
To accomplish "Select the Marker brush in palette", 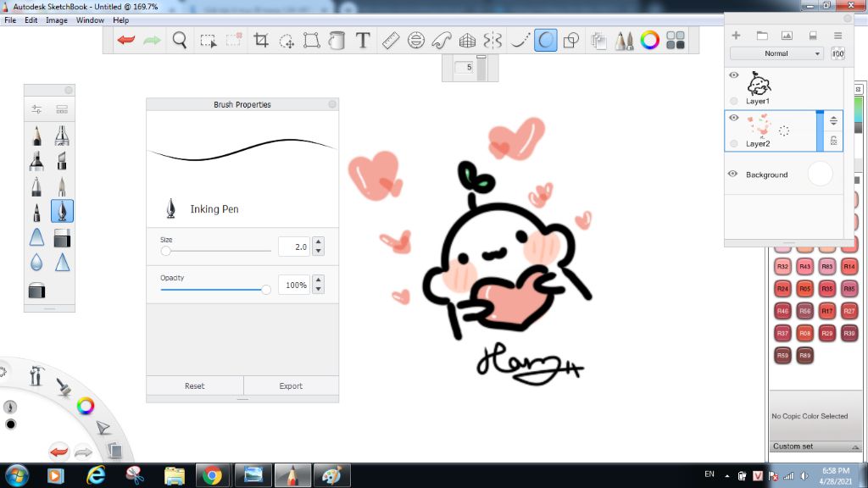I will 36,161.
